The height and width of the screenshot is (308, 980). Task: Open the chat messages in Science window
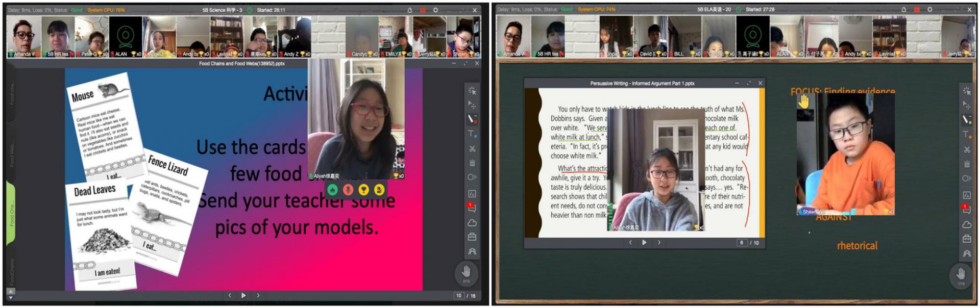click(472, 208)
